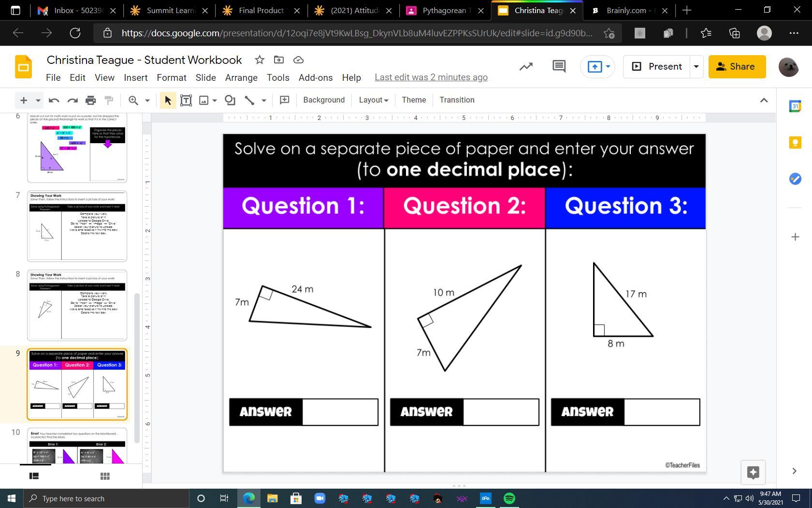Click the Windows Start button
The height and width of the screenshot is (508, 812).
[12, 498]
